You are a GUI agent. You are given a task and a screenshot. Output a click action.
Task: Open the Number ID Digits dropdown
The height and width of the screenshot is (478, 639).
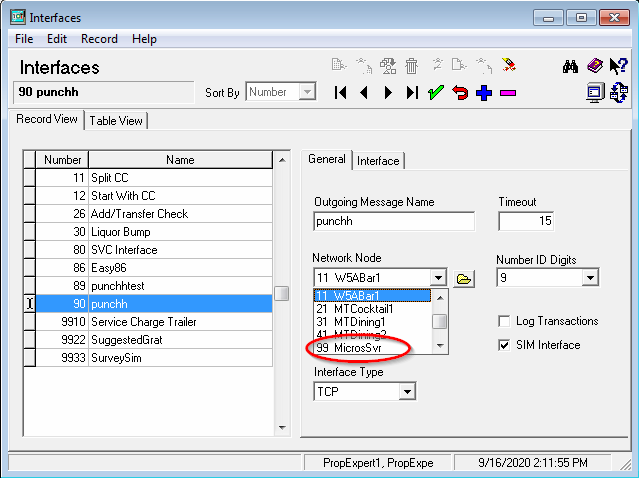[590, 278]
